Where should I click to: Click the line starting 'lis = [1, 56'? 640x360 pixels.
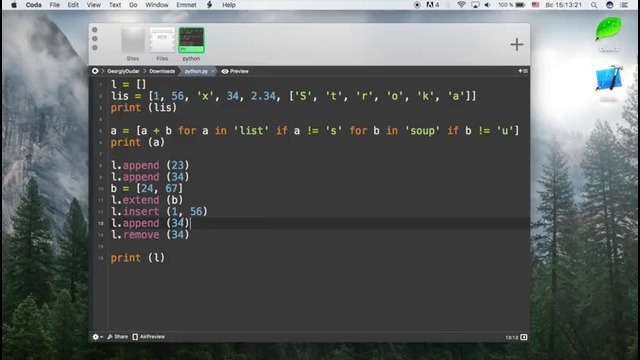[x=293, y=96]
